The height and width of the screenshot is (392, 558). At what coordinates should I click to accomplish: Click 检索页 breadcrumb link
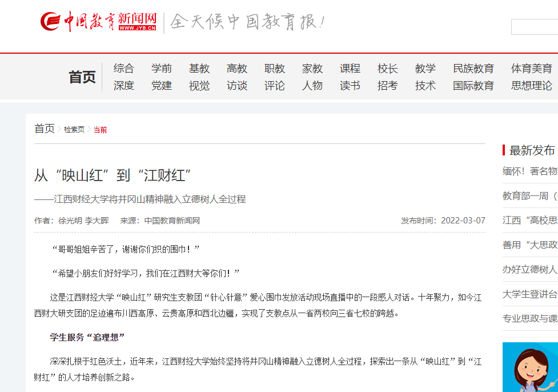74,130
